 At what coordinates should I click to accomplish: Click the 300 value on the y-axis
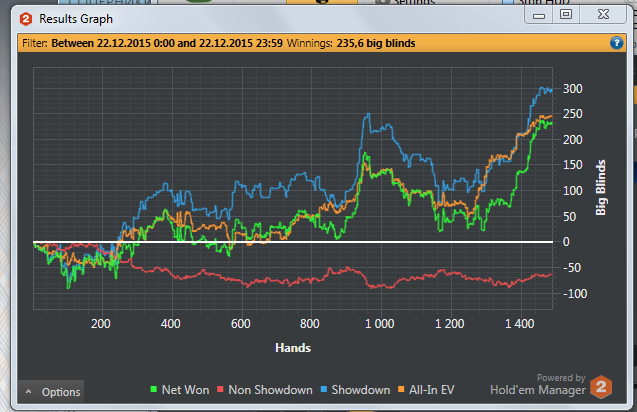[x=572, y=89]
